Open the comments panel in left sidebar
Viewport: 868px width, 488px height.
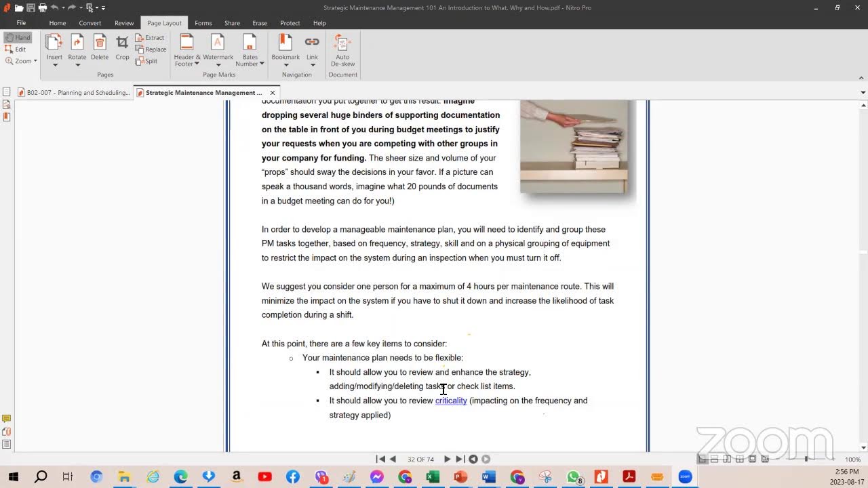6,420
